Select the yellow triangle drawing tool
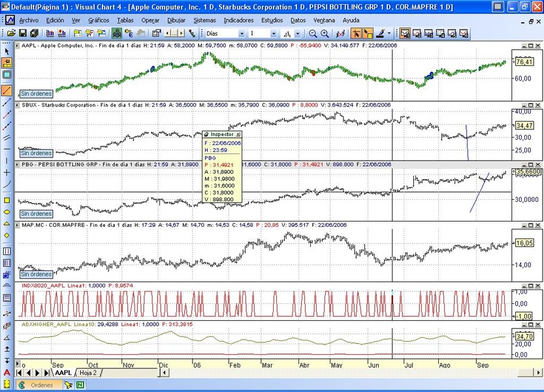 click(7, 223)
